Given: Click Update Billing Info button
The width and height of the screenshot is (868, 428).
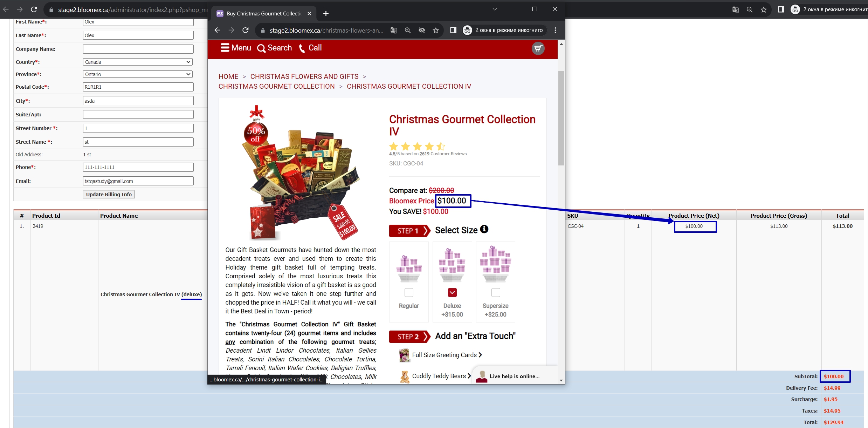Looking at the screenshot, I should [109, 195].
